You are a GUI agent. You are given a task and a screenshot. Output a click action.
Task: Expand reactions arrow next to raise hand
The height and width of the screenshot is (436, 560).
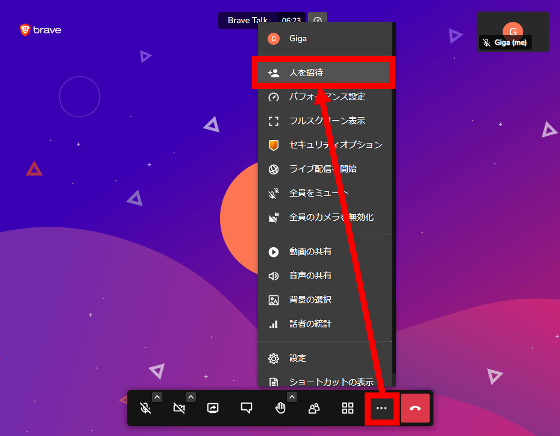tap(292, 397)
